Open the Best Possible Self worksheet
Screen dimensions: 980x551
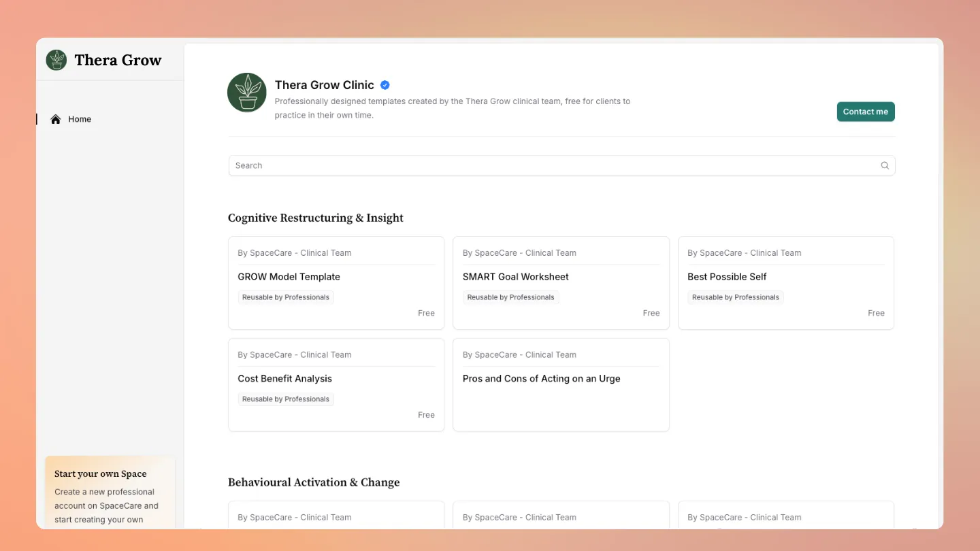click(785, 282)
